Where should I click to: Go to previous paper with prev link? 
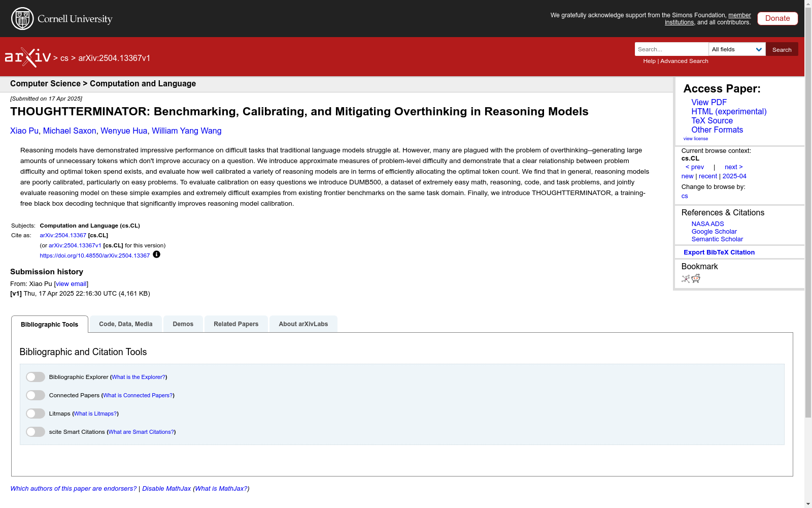coord(695,167)
